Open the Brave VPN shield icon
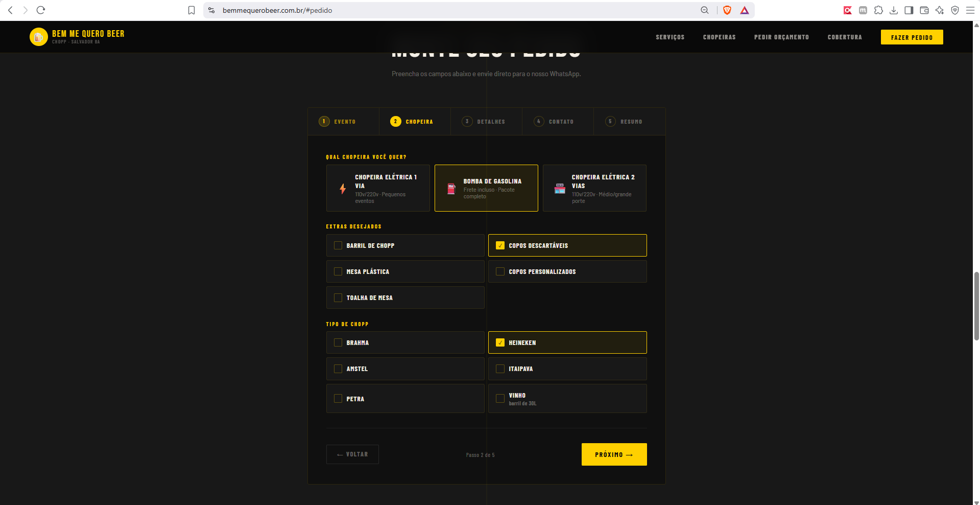980x505 pixels. (x=955, y=10)
